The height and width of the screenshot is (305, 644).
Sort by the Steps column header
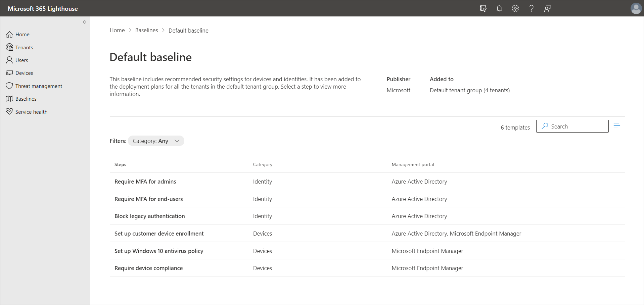coord(120,164)
